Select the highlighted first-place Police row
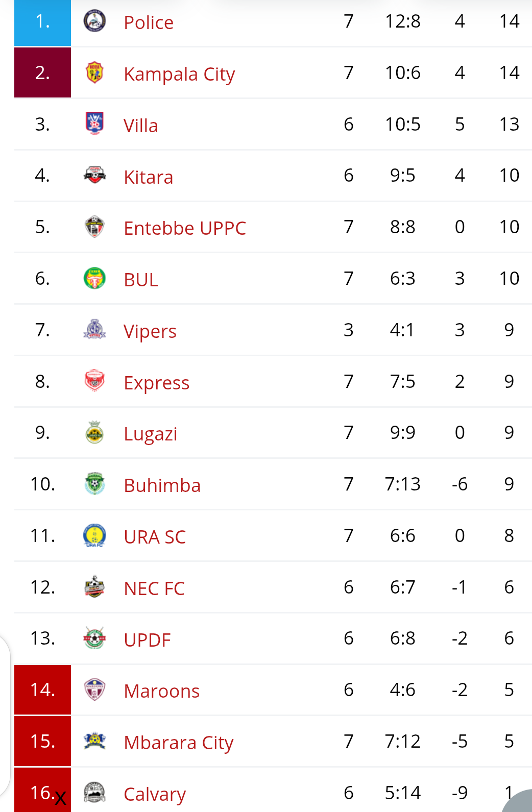532x812 pixels. tap(42, 21)
